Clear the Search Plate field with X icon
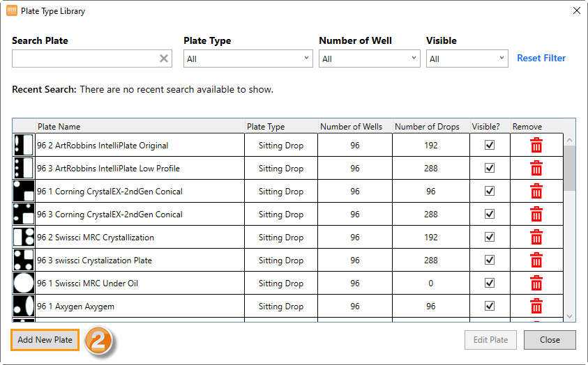Screen dimensions: 588x365 (164, 59)
